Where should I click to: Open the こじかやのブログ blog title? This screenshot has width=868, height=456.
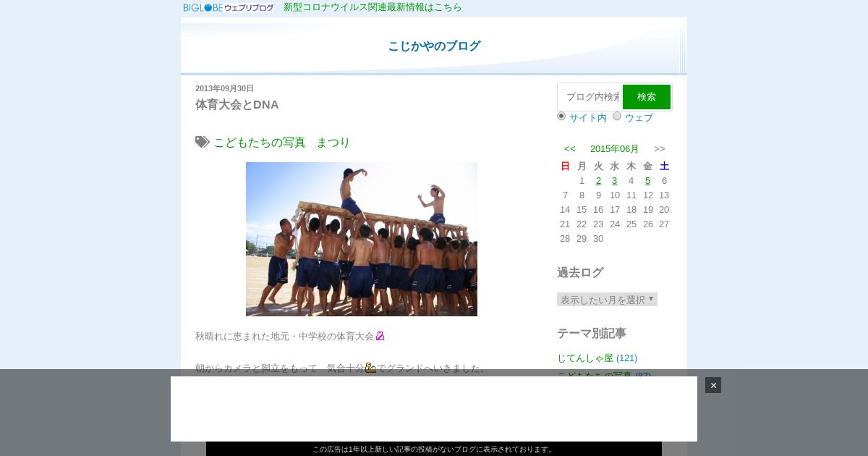434,46
